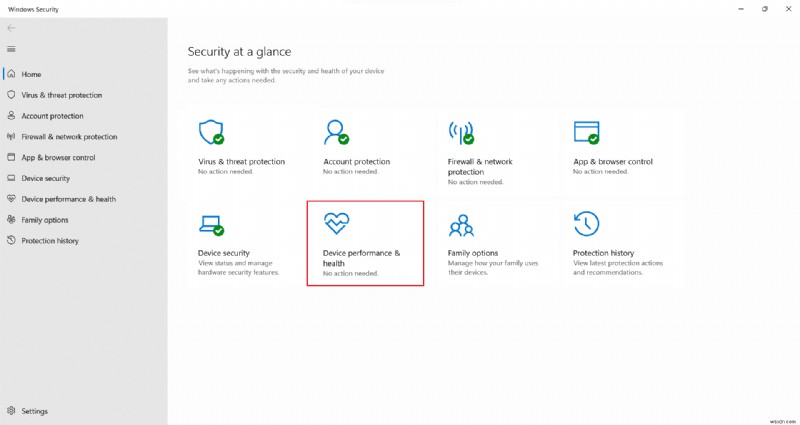Click 'No action needed' under Virus & threat protection
Viewport: 800px width, 425px height.
(x=226, y=172)
